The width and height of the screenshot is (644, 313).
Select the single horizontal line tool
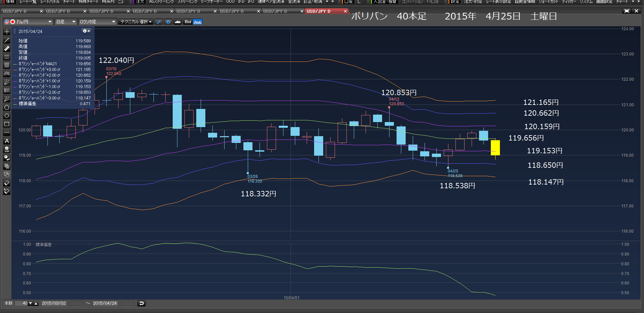(x=7, y=132)
